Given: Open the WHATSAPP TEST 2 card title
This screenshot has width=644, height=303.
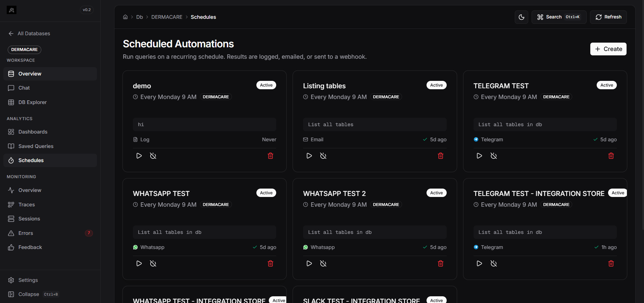Looking at the screenshot, I should [334, 194].
